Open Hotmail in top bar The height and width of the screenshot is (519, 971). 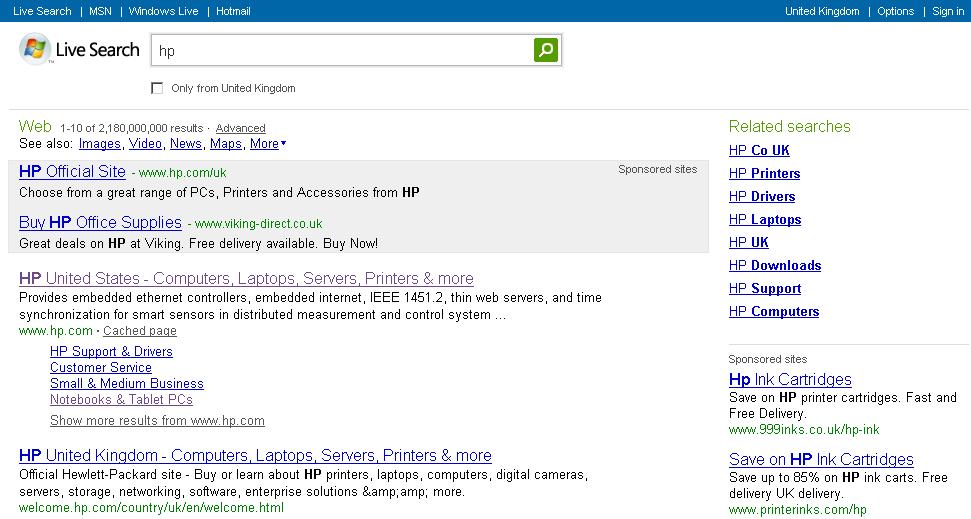point(233,11)
